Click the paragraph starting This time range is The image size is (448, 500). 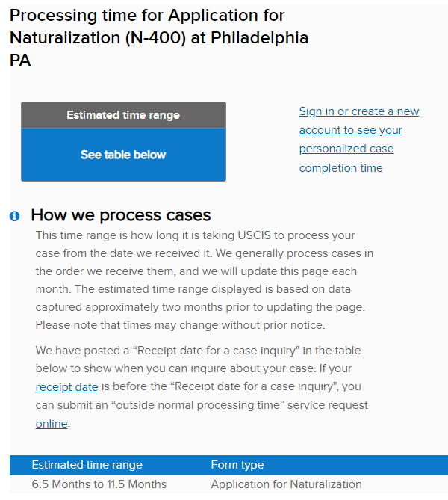point(205,280)
